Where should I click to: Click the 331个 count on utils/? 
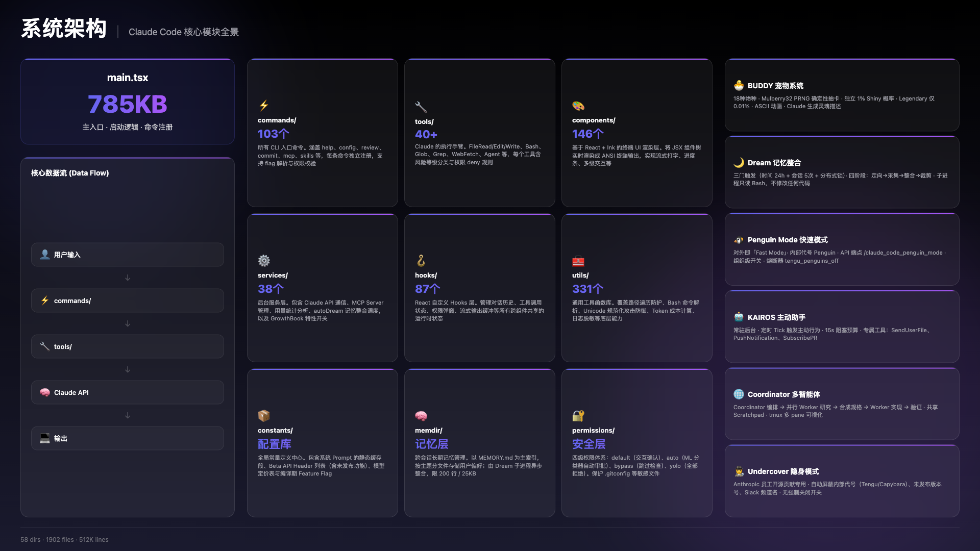click(588, 289)
